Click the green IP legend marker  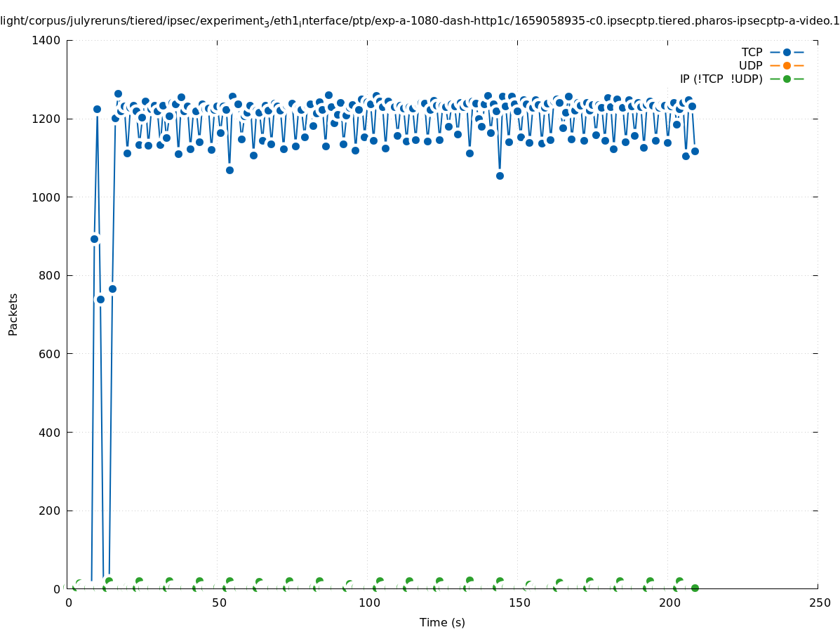787,79
